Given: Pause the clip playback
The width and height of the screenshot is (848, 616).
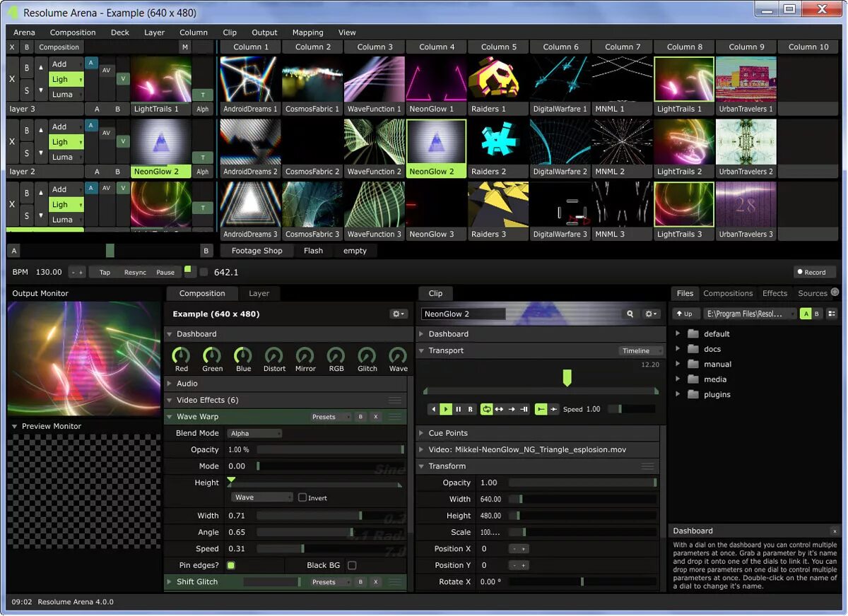Looking at the screenshot, I should [458, 409].
